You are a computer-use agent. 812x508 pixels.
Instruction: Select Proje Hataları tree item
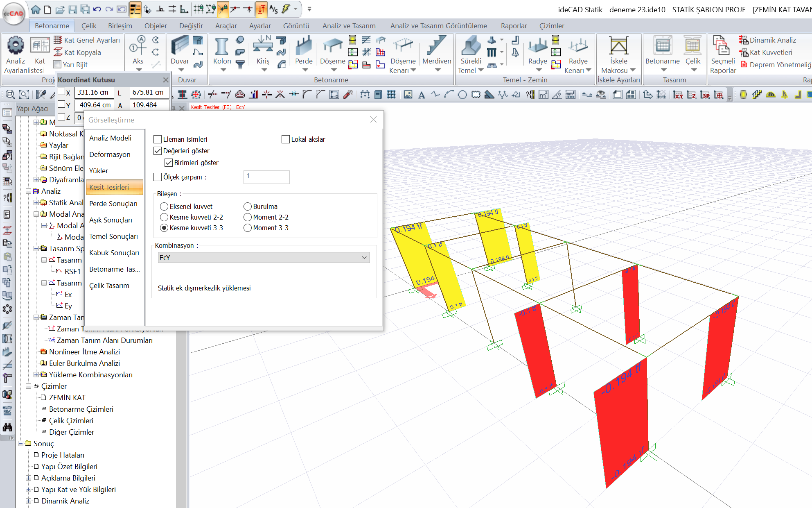pos(63,455)
